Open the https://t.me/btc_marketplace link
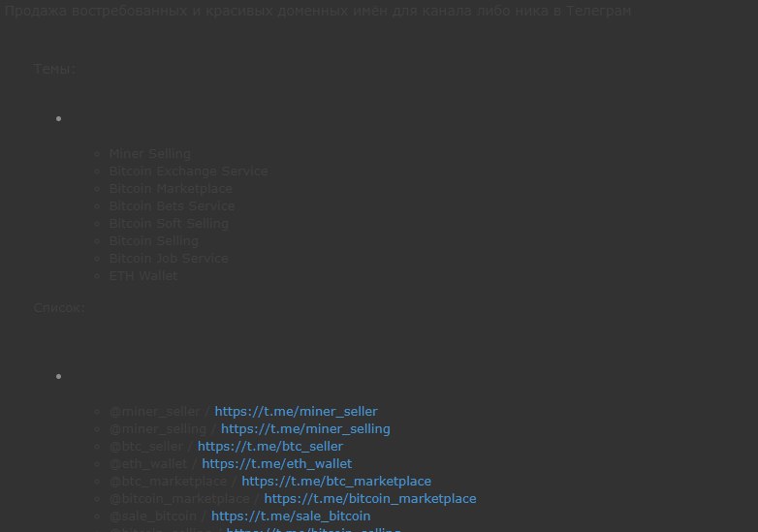The image size is (758, 532). click(x=336, y=481)
